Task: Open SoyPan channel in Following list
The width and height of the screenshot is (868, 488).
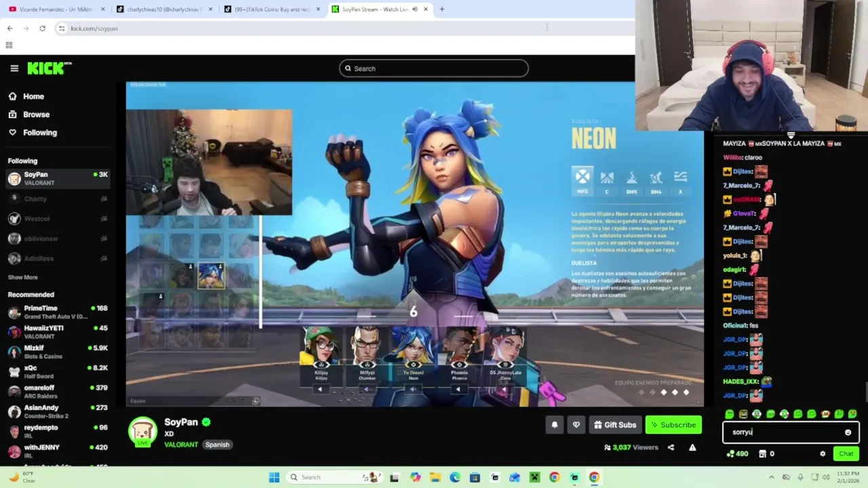Action: point(58,178)
